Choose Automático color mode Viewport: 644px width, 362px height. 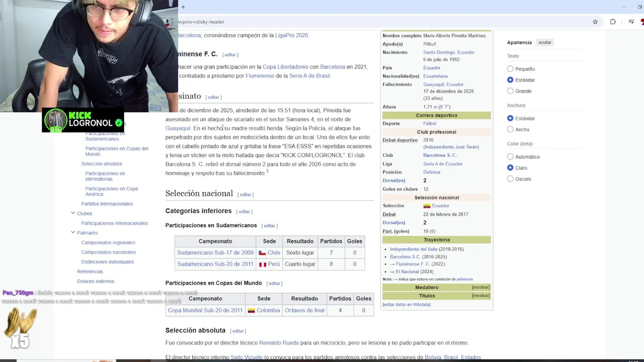tap(510, 157)
